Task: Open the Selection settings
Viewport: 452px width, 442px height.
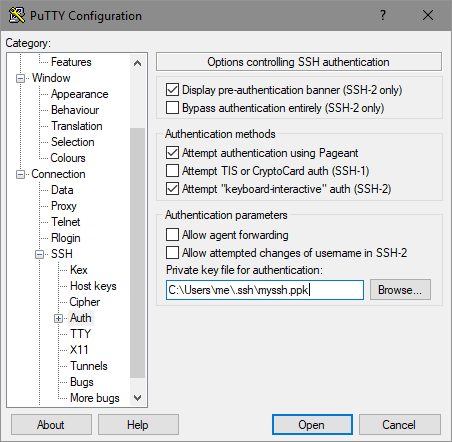Action: pos(73,142)
